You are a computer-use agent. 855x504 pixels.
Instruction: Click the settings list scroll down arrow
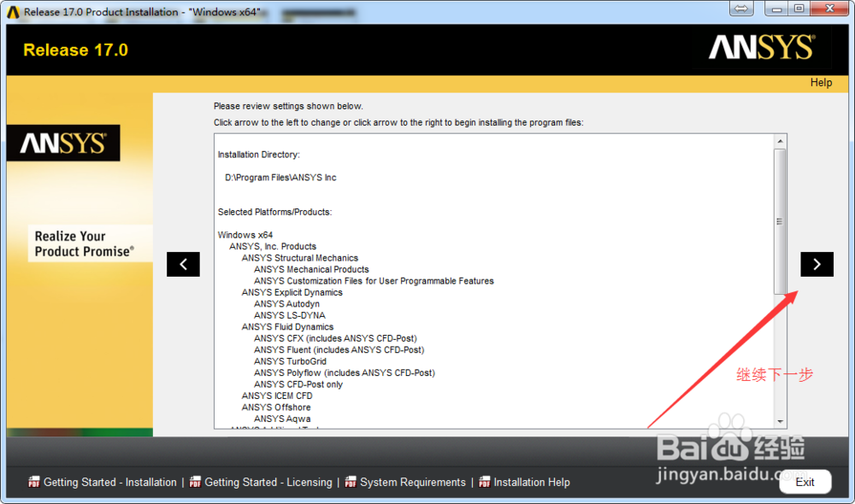[781, 421]
